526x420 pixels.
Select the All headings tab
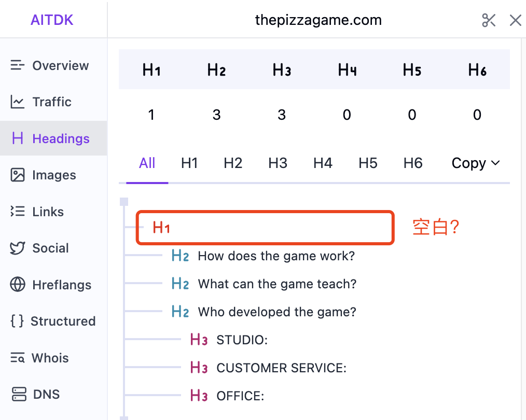[x=147, y=163]
